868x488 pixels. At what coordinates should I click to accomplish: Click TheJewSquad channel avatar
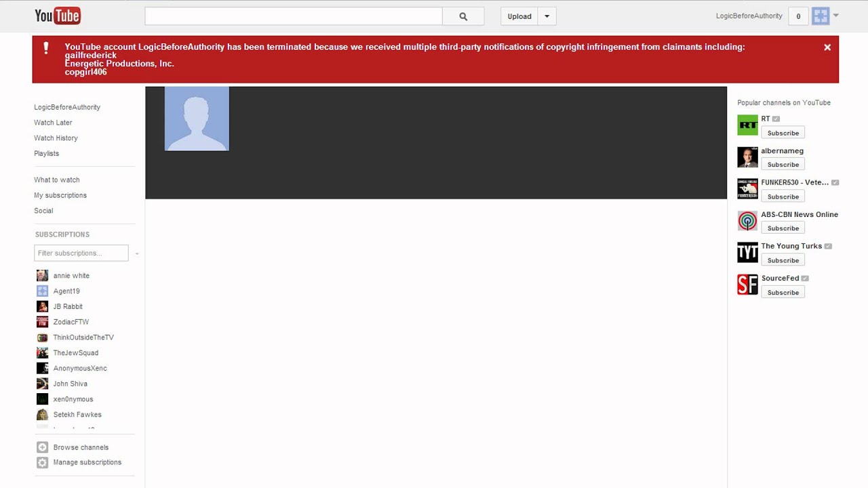point(42,353)
